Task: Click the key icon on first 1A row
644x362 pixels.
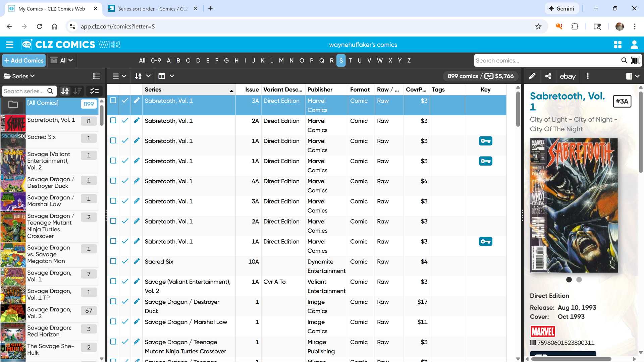Action: 485,141
